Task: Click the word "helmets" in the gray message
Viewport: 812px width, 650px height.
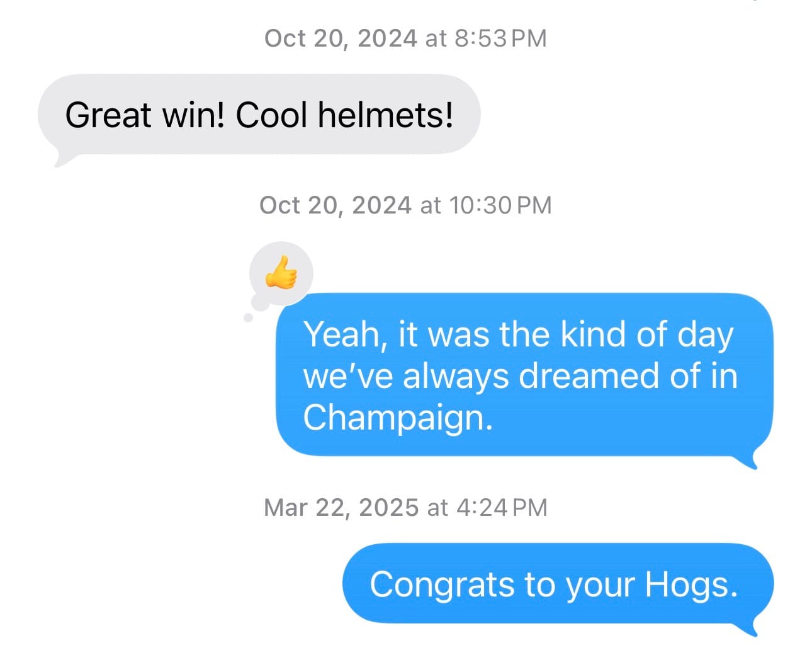Action: (x=385, y=115)
